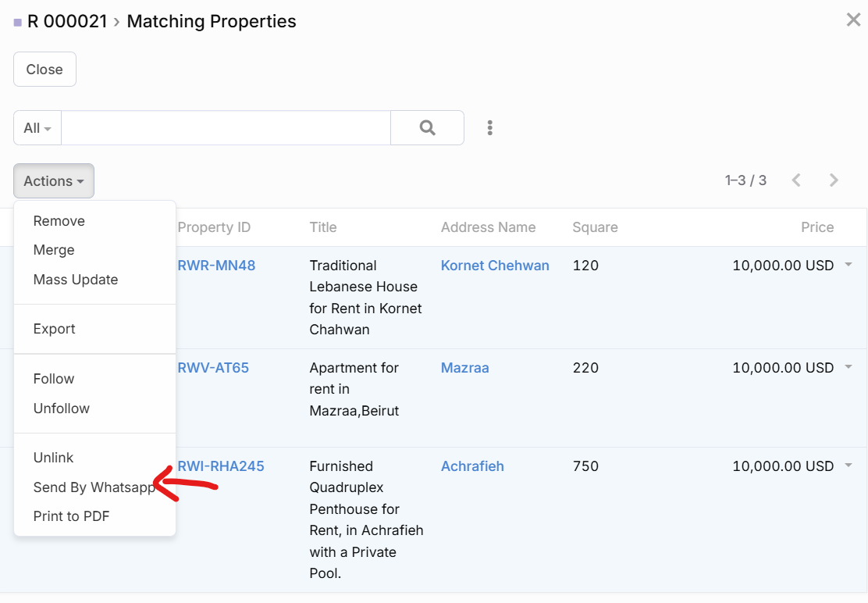Screen dimensions: 868x603
Task: Select Send By Whatsapp action
Action: pos(94,487)
